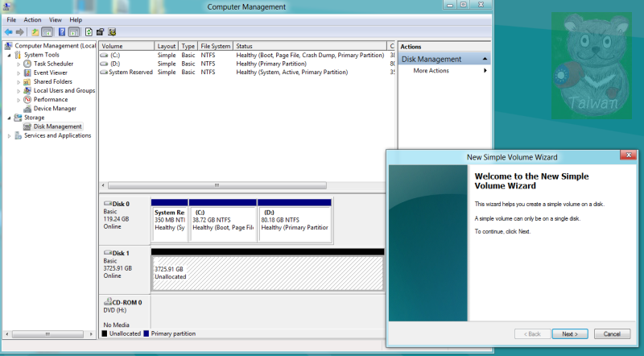The height and width of the screenshot is (356, 644).
Task: Sort by the Layout column header
Action: 167,46
